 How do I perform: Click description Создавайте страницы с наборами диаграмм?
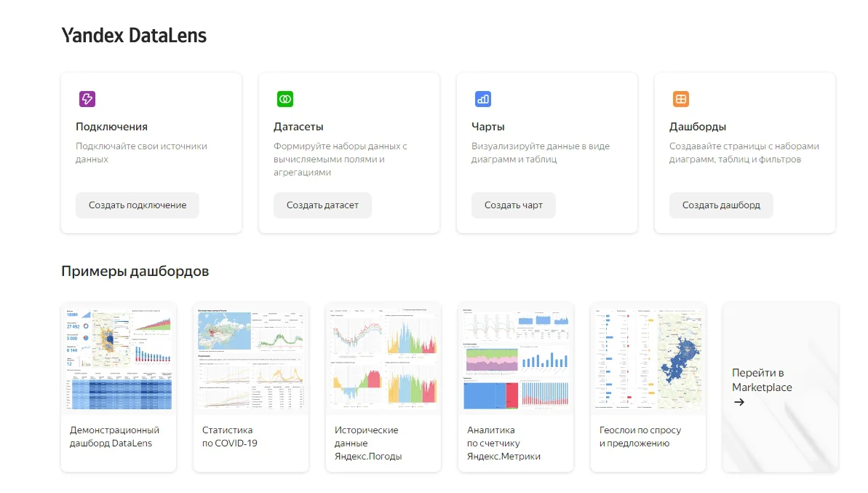tap(744, 152)
